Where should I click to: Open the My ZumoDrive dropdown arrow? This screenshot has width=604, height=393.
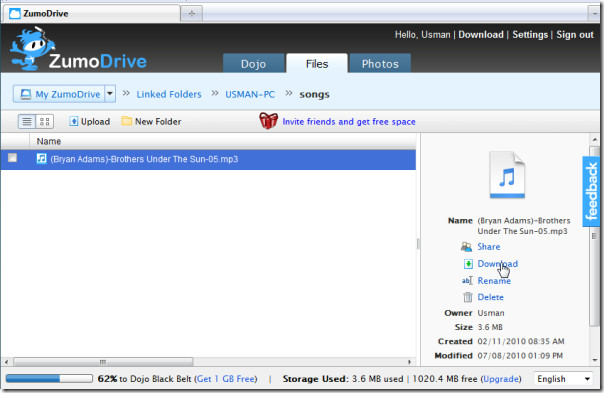pos(110,94)
